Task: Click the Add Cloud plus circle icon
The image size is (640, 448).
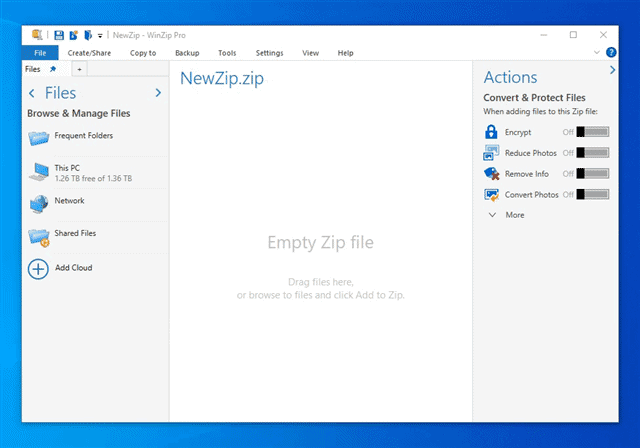Action: 38,269
